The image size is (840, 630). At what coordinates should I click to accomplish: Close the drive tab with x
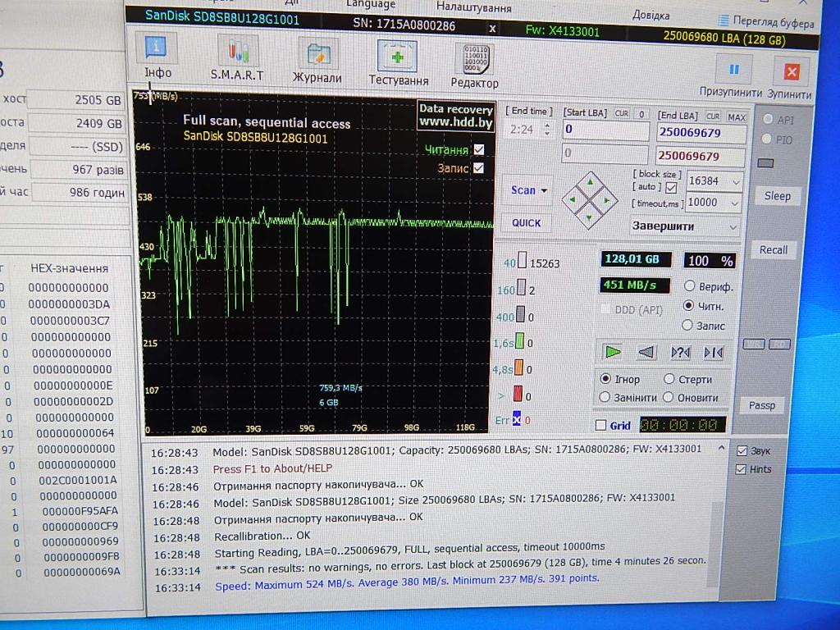(x=492, y=29)
